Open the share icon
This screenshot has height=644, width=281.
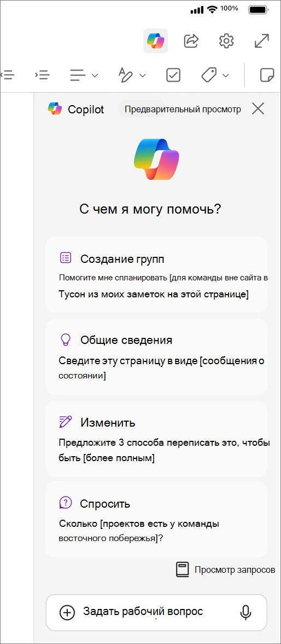tap(191, 41)
